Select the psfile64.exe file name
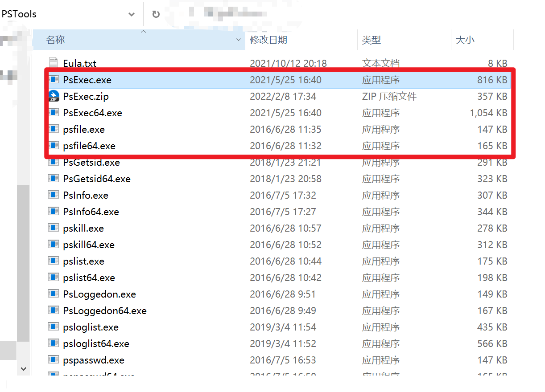This screenshot has width=545, height=392. click(x=89, y=146)
